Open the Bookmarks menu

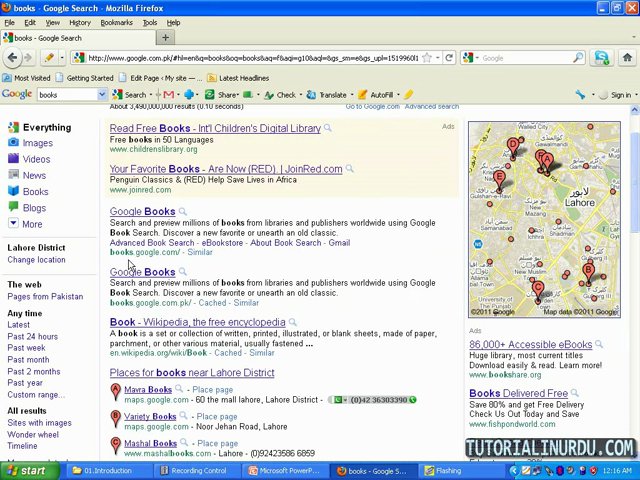116,22
